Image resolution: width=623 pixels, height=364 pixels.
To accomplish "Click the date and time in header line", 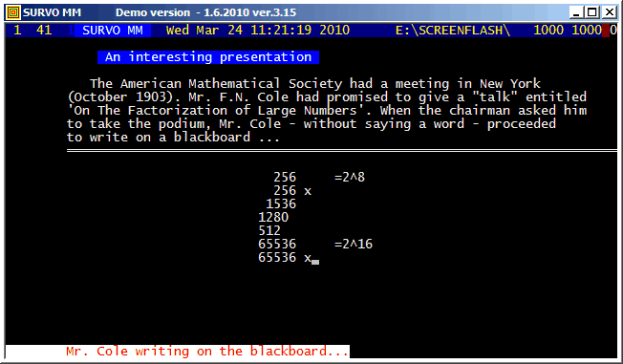I will (258, 31).
